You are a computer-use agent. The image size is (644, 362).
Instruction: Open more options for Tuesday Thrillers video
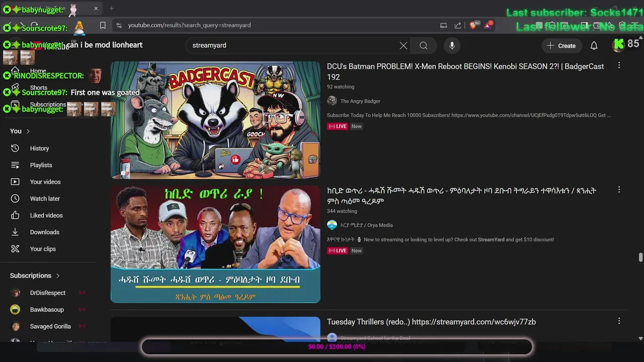[619, 321]
